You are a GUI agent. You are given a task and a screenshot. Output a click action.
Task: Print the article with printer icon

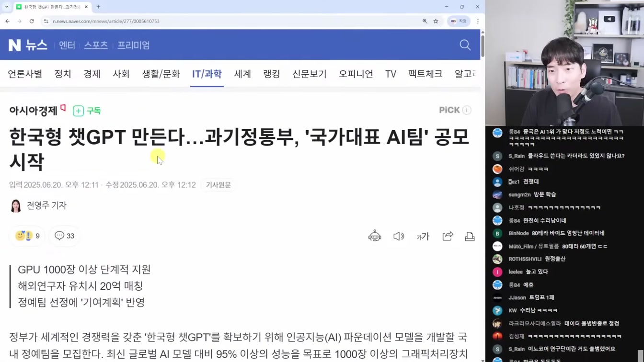pyautogui.click(x=470, y=236)
